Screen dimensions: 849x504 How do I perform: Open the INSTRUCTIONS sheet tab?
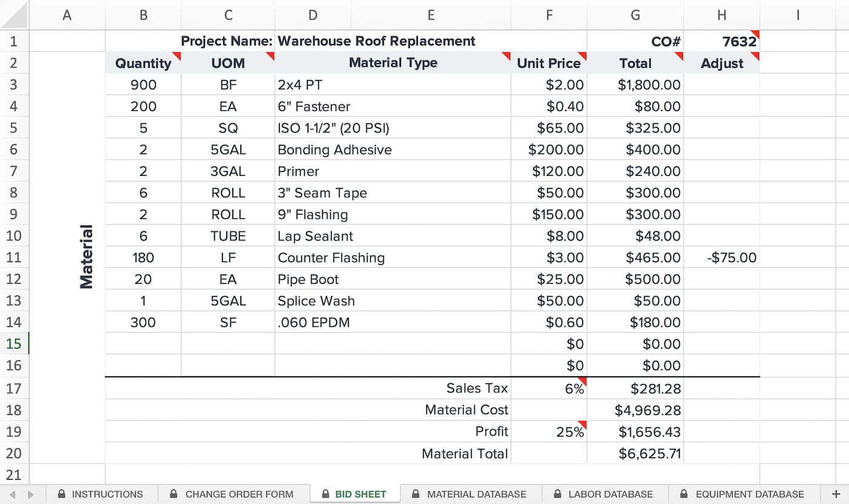coord(101,494)
